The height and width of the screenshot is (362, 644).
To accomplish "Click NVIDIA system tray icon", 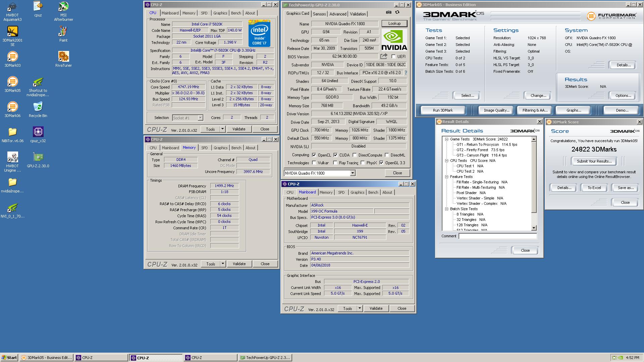I will [621, 358].
